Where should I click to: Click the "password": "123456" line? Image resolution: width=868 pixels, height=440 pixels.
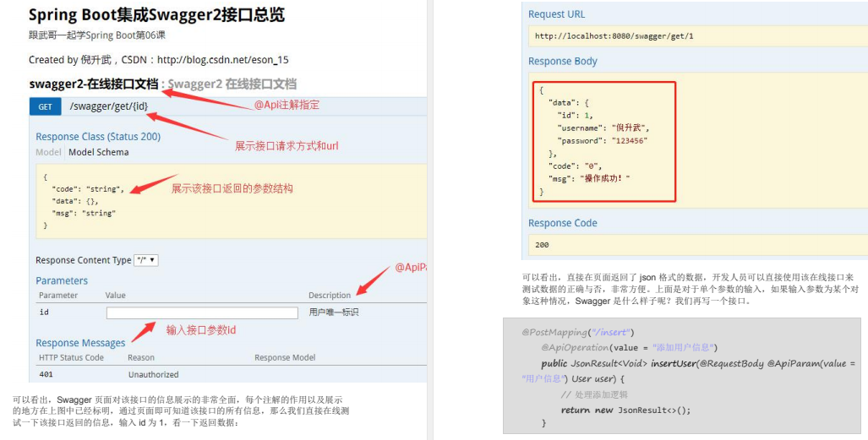coord(603,140)
